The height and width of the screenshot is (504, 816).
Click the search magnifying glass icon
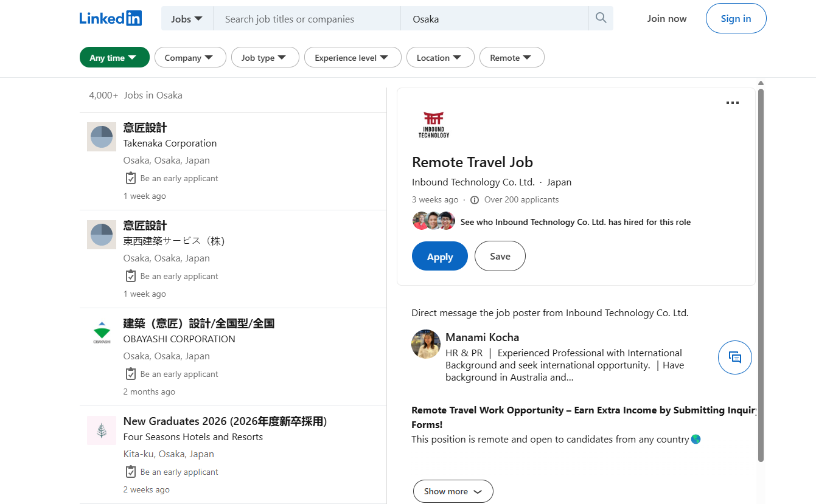click(x=601, y=18)
